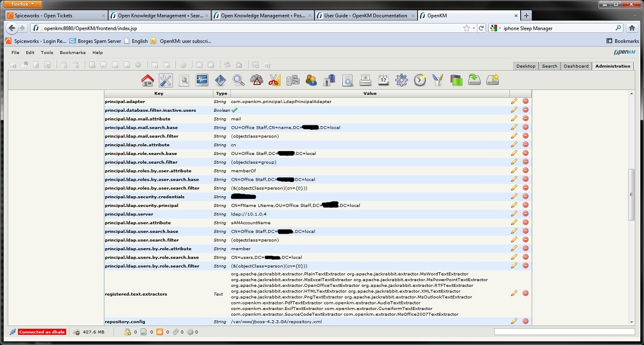
Task: Open the wrench and screwdriver configuration tool
Action: pyautogui.click(x=166, y=80)
